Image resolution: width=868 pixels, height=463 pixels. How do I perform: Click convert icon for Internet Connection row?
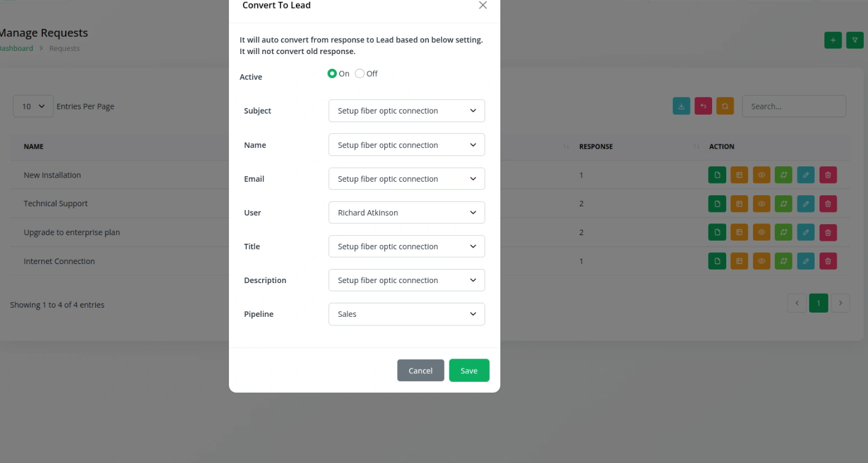(784, 261)
